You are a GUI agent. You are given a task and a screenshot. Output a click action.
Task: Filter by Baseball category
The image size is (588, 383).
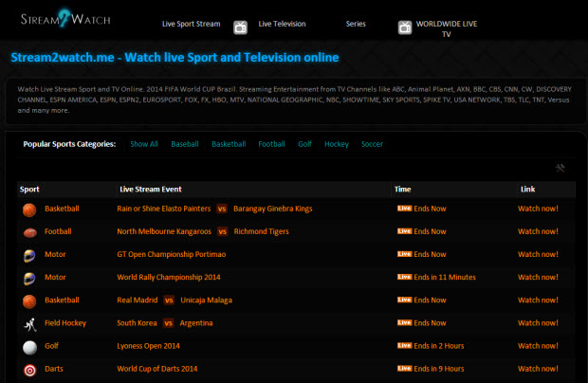click(x=185, y=144)
